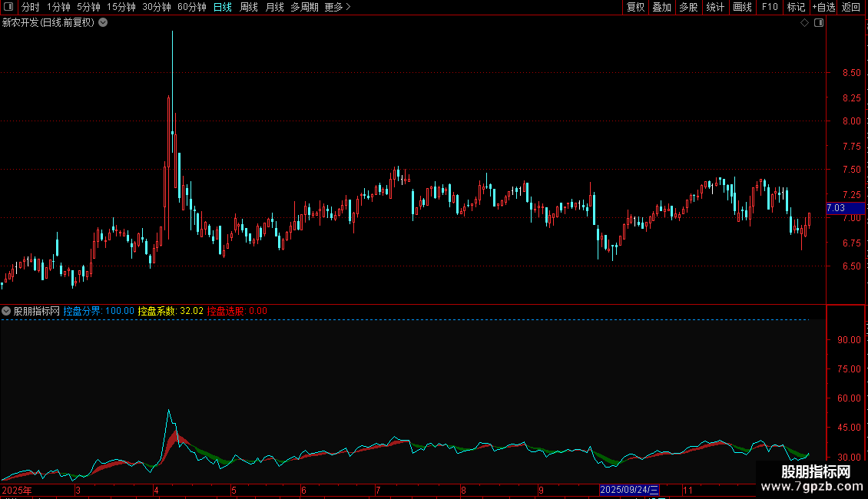Select the 30分钟 period tab
The height and width of the screenshot is (499, 868).
coord(156,7)
